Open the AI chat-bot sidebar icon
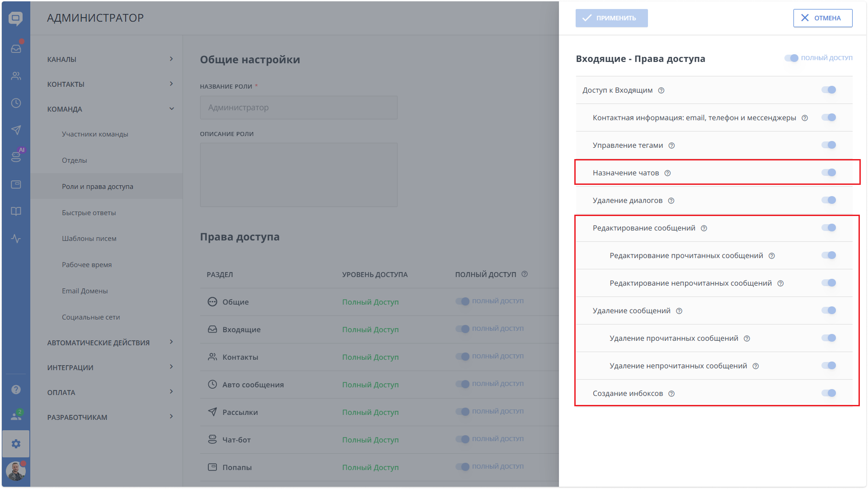 16,157
